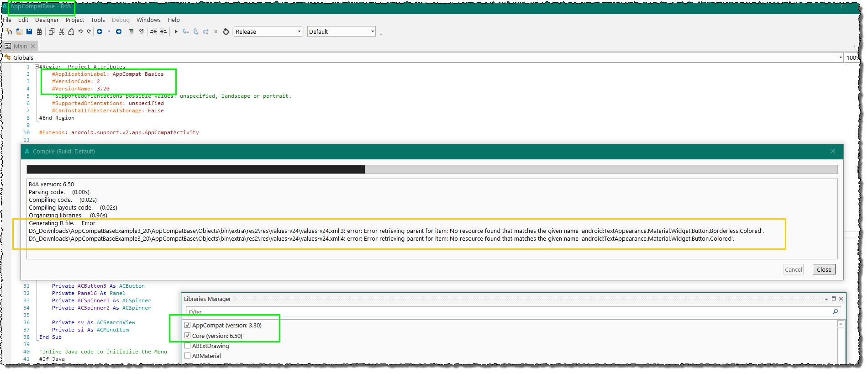The width and height of the screenshot is (868, 374).
Task: Click the #ApplicationLabel: AppCompat Basics code line
Action: click(x=108, y=74)
